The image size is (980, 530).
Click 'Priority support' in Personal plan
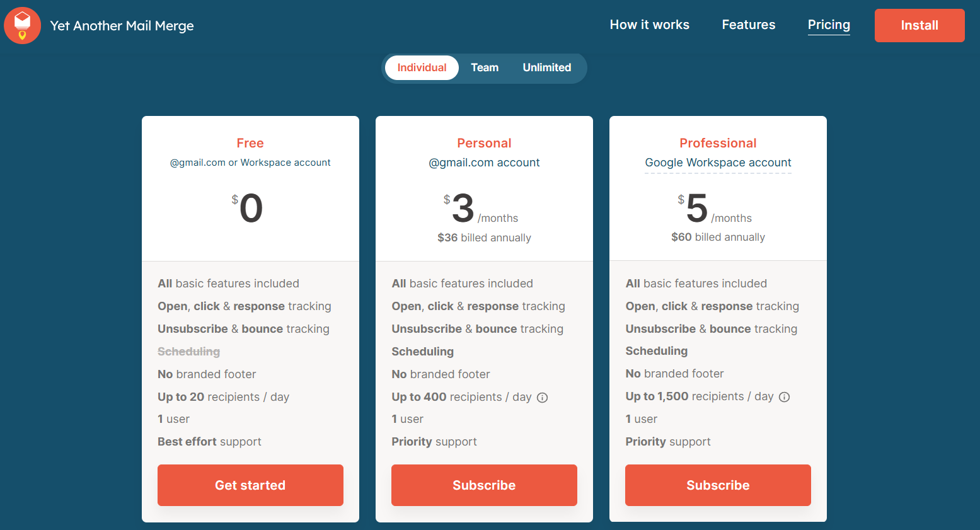point(434,442)
